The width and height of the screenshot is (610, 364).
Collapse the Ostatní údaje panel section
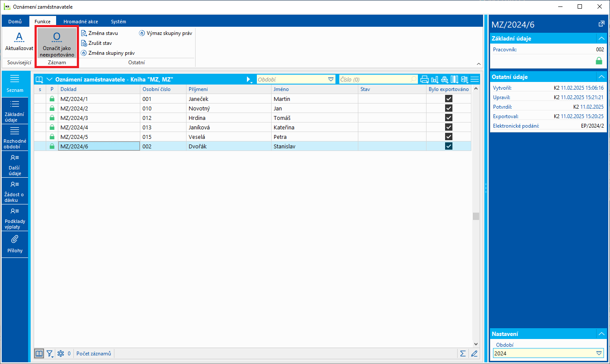point(601,77)
